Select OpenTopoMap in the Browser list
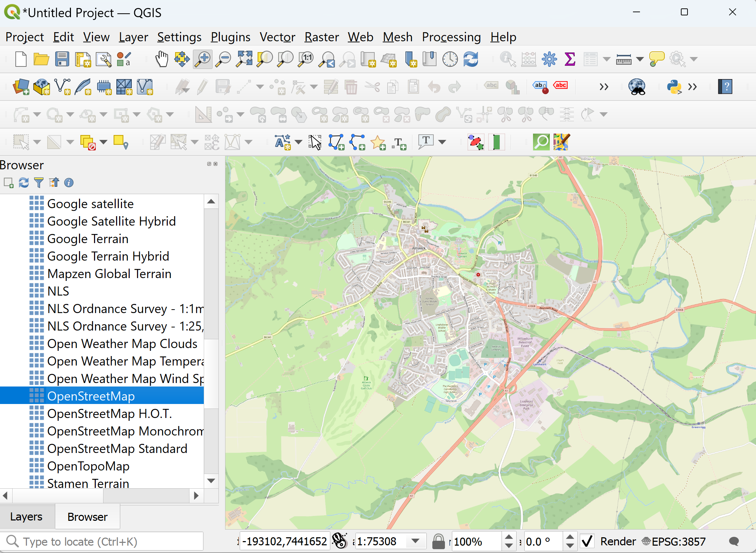This screenshot has width=756, height=553. (x=88, y=466)
